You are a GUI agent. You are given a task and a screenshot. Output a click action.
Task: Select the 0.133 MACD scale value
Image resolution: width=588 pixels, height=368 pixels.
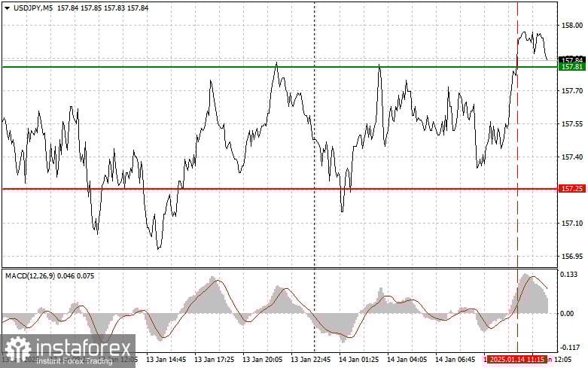(x=569, y=275)
